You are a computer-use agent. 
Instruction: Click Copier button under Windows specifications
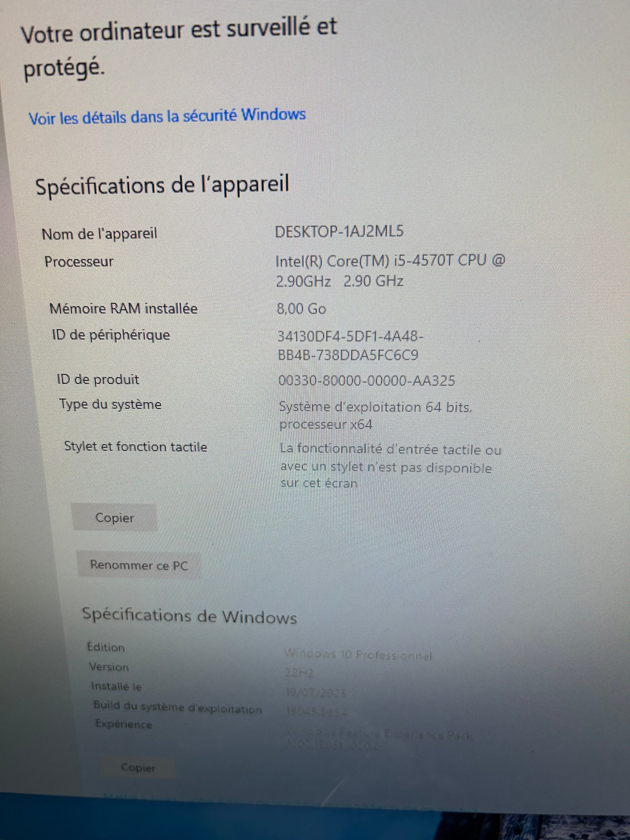click(x=138, y=768)
